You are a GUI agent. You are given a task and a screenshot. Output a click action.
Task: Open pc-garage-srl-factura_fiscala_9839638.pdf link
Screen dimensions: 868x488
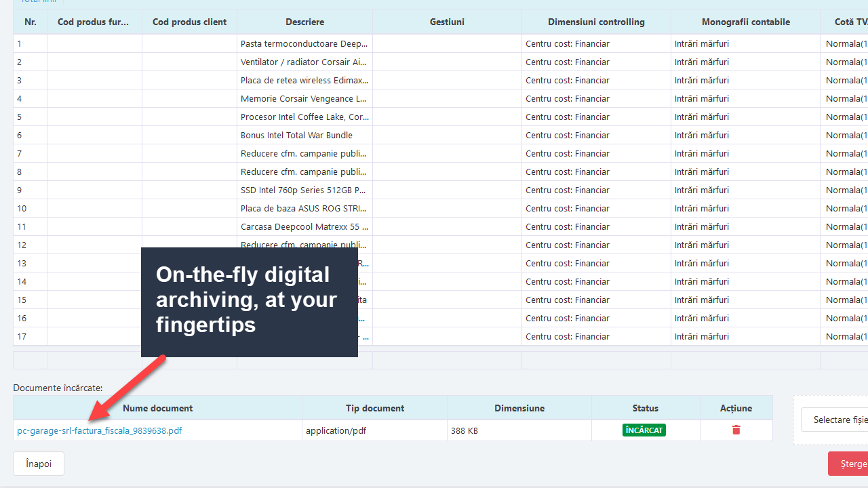(100, 430)
